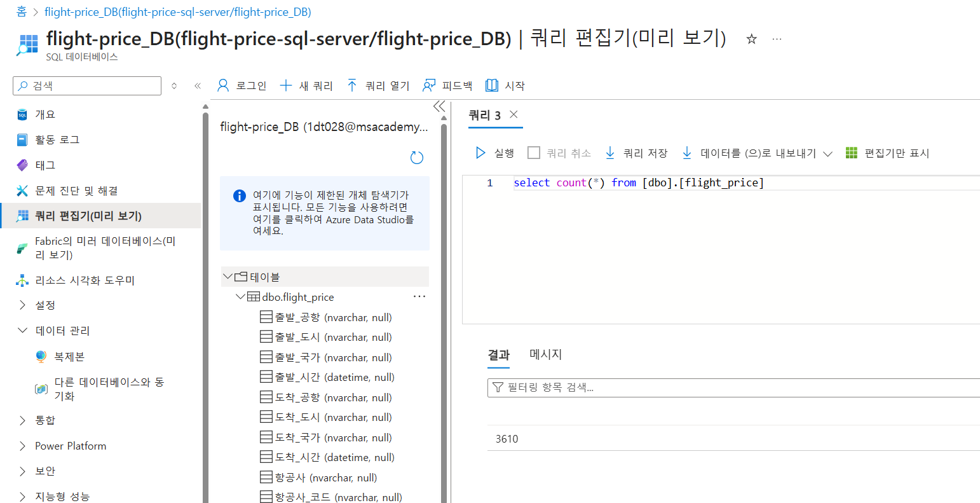
Task: Expand the Power Platform section
Action: click(23, 446)
